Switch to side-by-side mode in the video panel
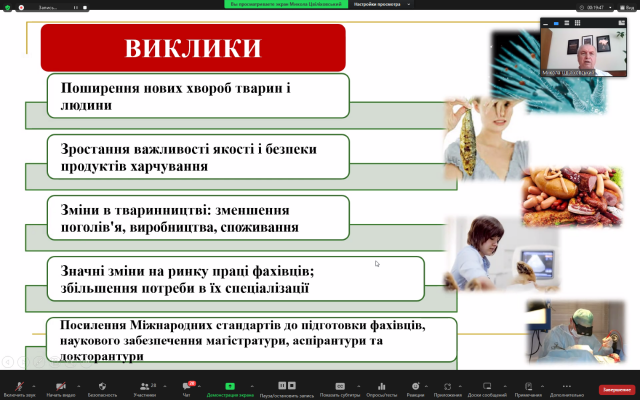Screen dimensions: 640x400 (621, 23)
